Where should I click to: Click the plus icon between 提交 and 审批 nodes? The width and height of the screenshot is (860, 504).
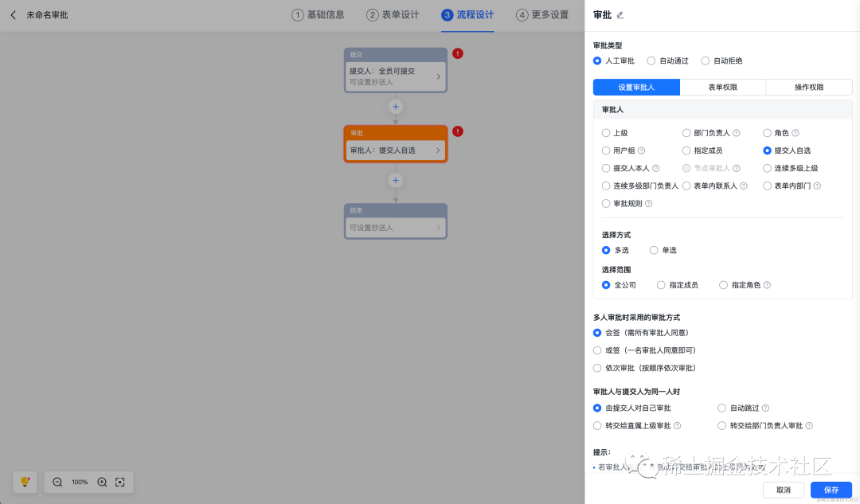pos(395,106)
